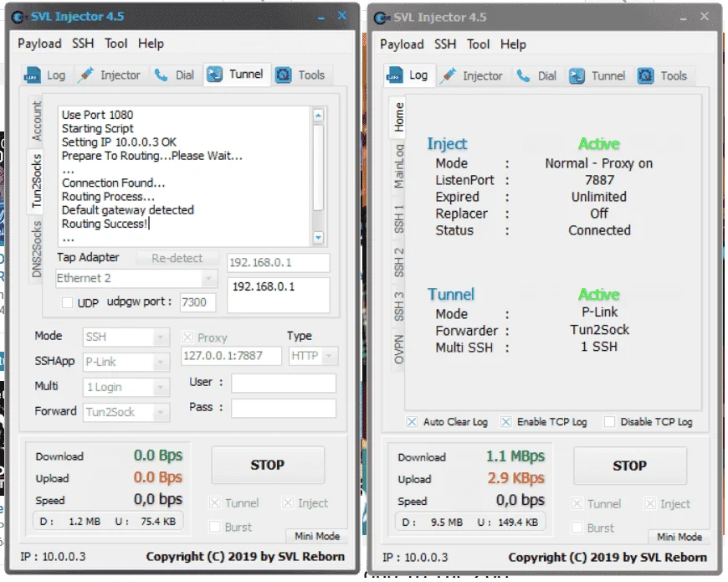Click the udpgw port field
Viewport: 728px width, 582px height.
tap(197, 302)
